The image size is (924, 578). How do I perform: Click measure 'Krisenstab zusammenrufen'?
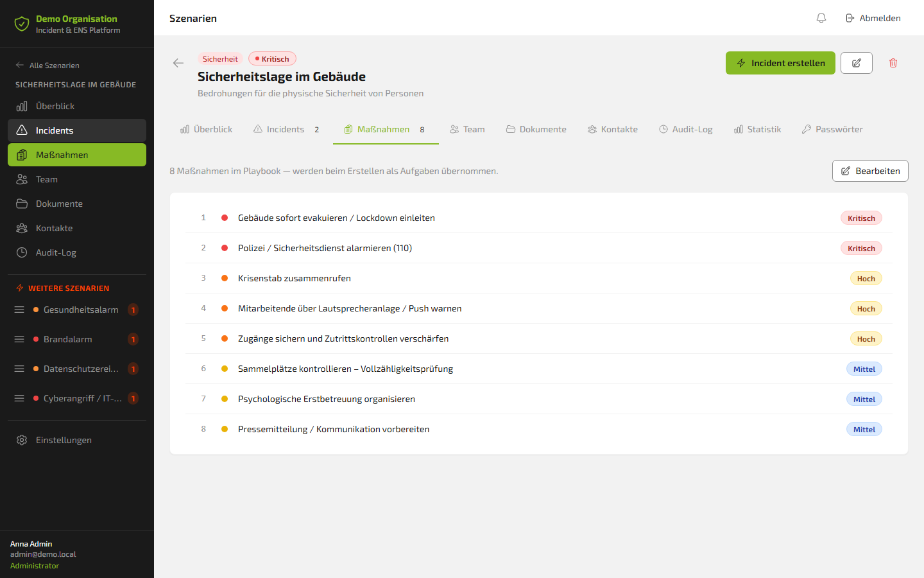(x=539, y=278)
